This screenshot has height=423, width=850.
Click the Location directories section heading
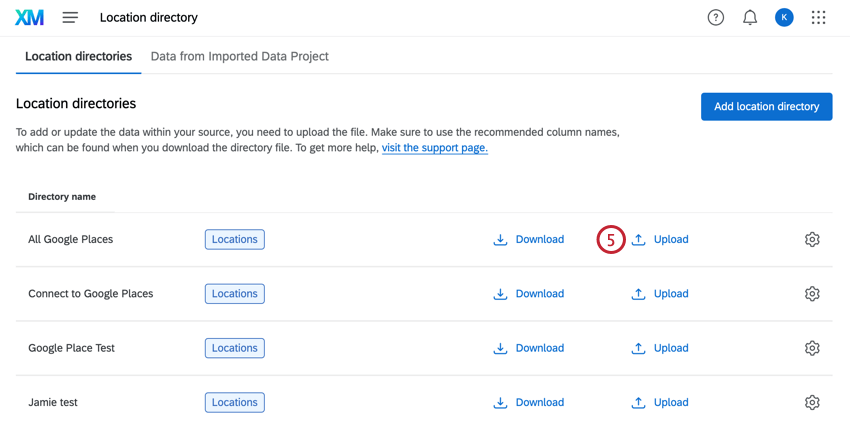coord(76,103)
